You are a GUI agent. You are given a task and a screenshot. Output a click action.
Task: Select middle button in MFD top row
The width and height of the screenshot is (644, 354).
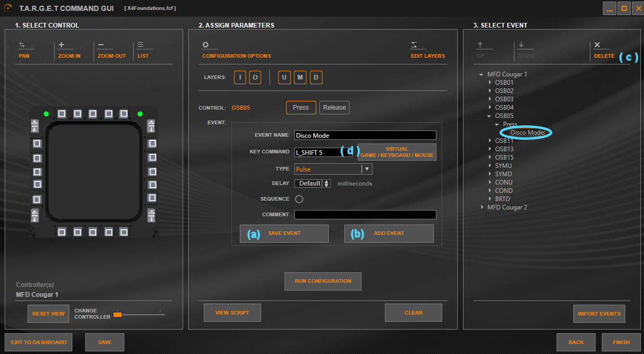coord(93,114)
